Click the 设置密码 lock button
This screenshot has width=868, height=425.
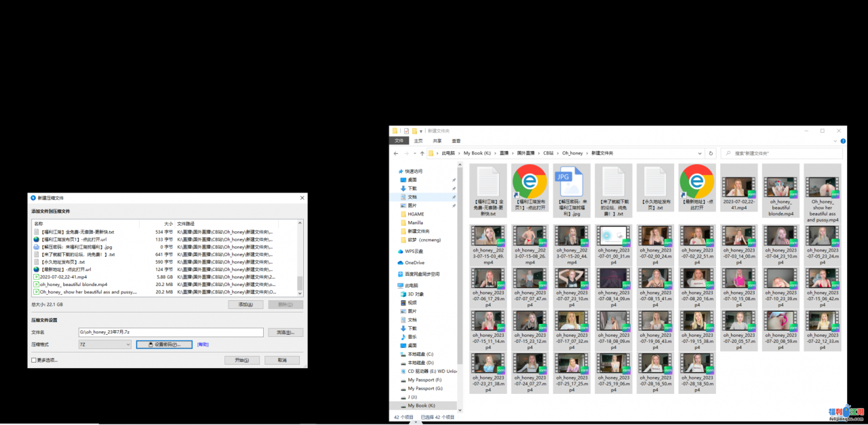coord(164,344)
